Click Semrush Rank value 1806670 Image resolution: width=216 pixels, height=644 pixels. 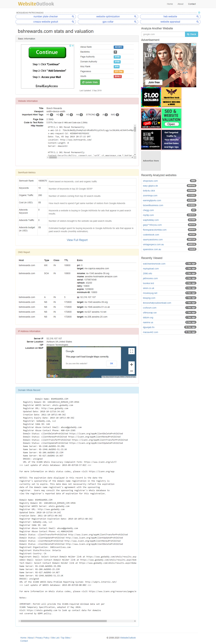(x=43, y=181)
